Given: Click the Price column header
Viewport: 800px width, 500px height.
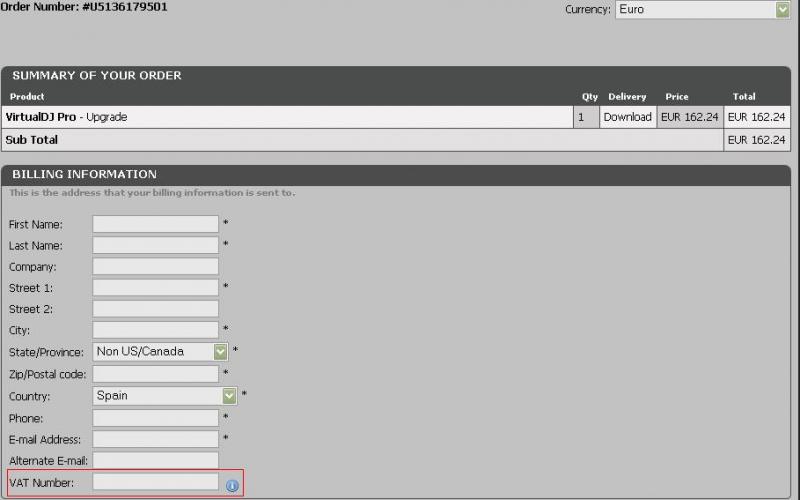Looking at the screenshot, I should (677, 96).
